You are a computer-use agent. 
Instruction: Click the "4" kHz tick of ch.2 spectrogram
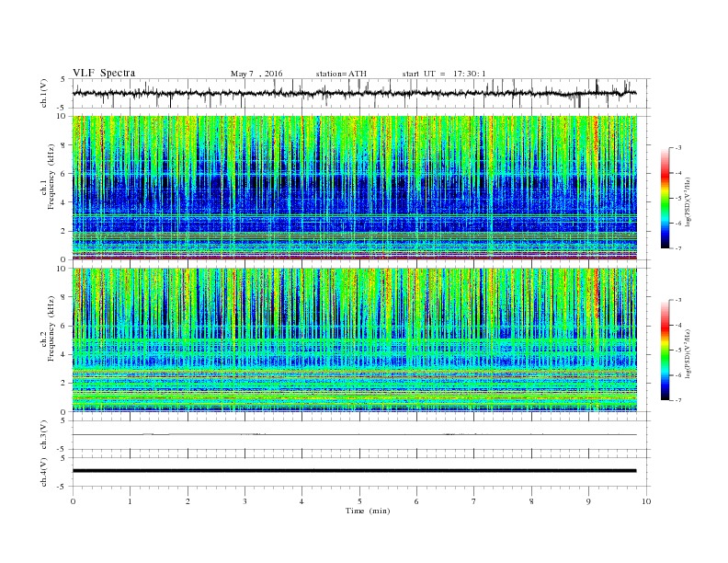64,354
